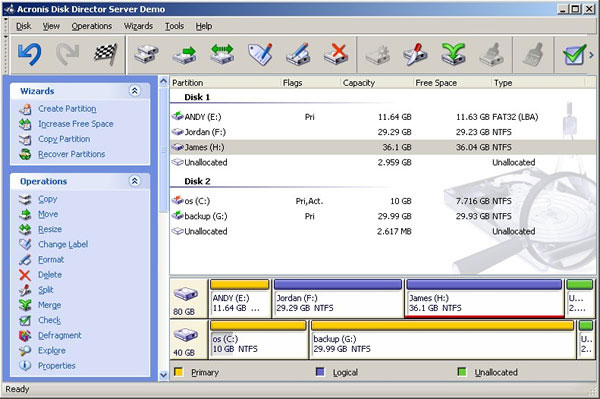Image resolution: width=600 pixels, height=399 pixels.
Task: Select the ANDY (E:) partition row
Action: 383,117
